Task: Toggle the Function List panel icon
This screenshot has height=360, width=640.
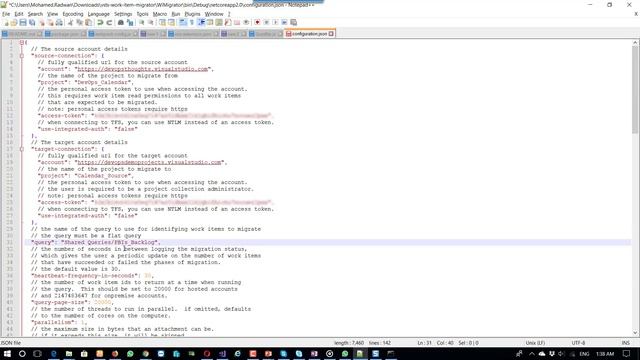Action: coord(228,22)
